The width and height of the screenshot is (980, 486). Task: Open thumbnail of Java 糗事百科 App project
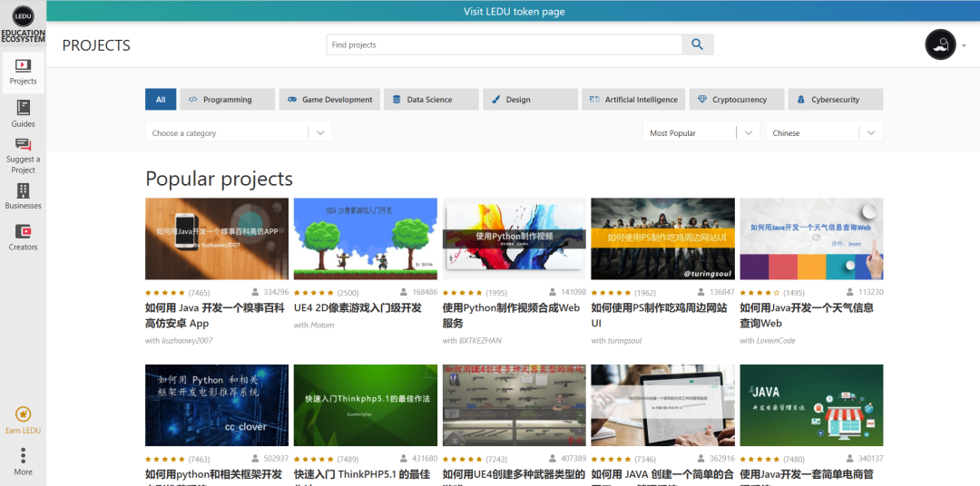coord(217,238)
